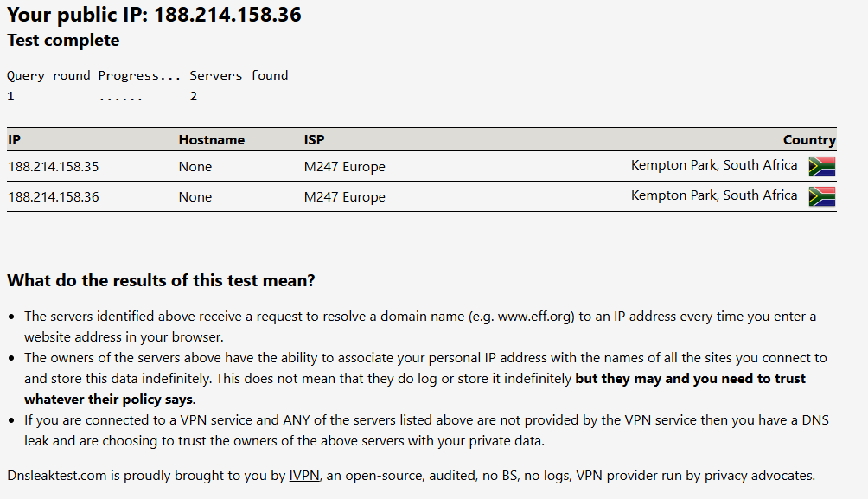The image size is (868, 499).
Task: Click the 'Your public IP' heading
Action: 154,15
